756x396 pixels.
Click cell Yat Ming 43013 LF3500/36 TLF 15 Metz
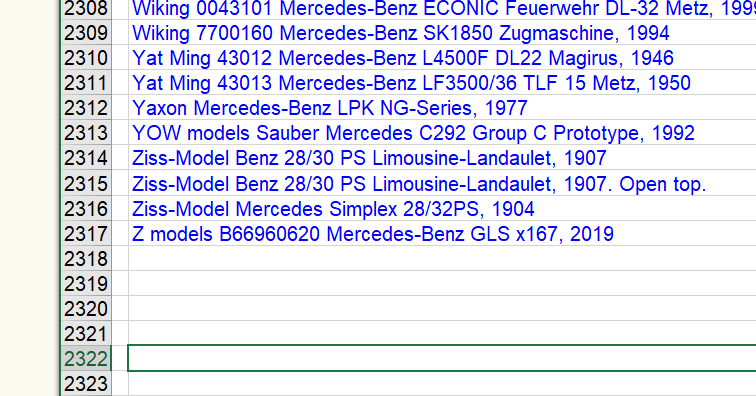point(442,83)
